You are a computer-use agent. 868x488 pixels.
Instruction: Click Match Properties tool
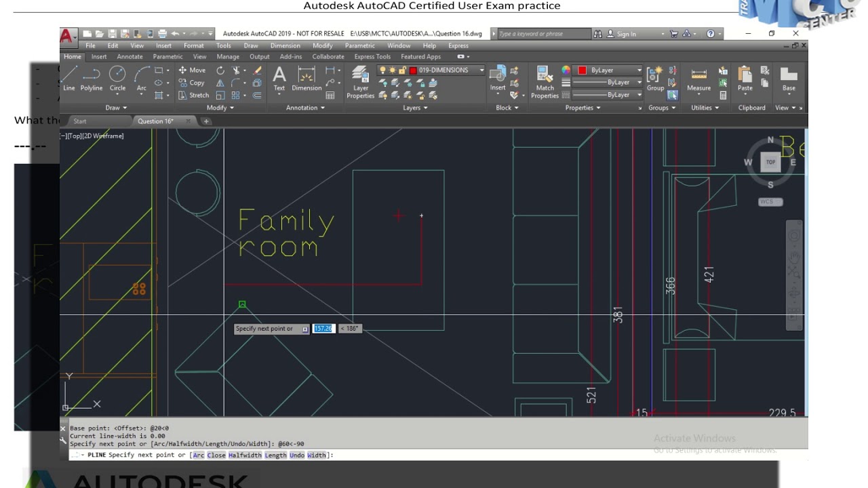click(x=545, y=83)
